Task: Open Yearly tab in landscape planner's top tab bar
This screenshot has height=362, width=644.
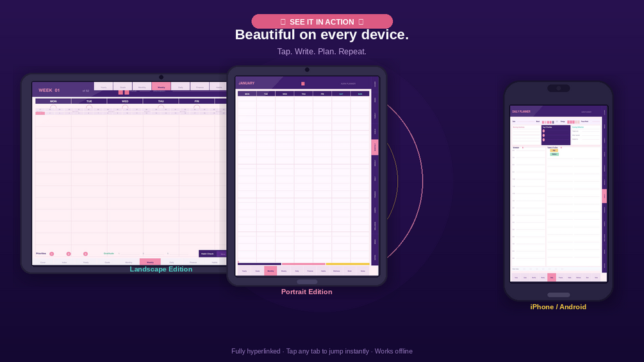Action: click(x=104, y=86)
